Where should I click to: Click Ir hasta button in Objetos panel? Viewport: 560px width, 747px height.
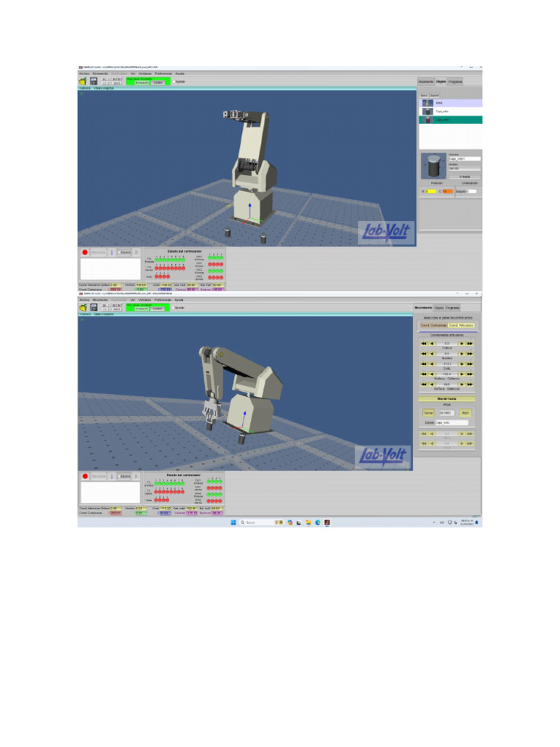point(464,177)
